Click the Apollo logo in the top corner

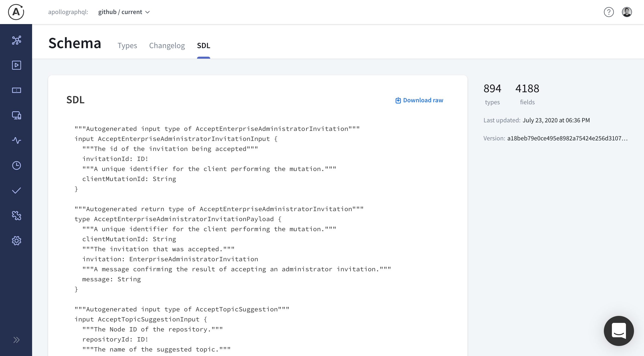click(16, 12)
